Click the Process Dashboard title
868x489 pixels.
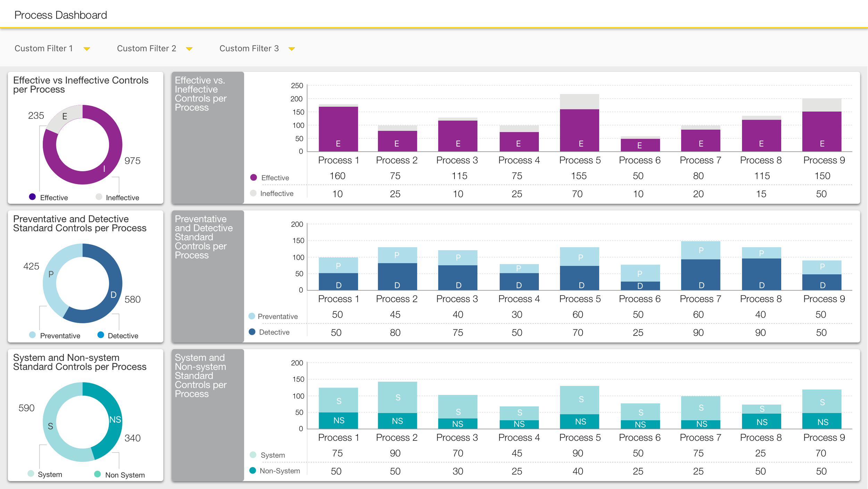point(60,15)
